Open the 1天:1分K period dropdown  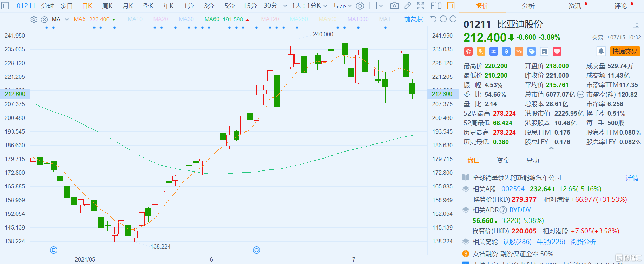[x=309, y=6]
